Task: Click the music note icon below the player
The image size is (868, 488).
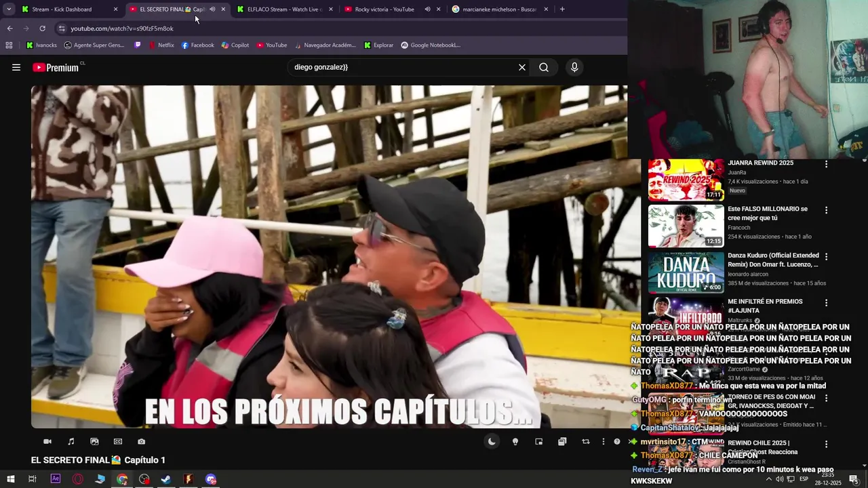Action: [71, 442]
